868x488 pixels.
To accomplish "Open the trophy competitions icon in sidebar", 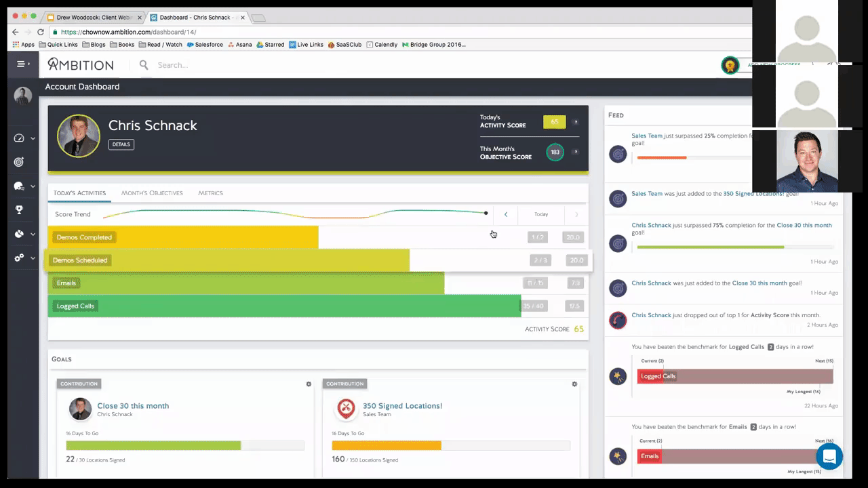I will coord(19,209).
